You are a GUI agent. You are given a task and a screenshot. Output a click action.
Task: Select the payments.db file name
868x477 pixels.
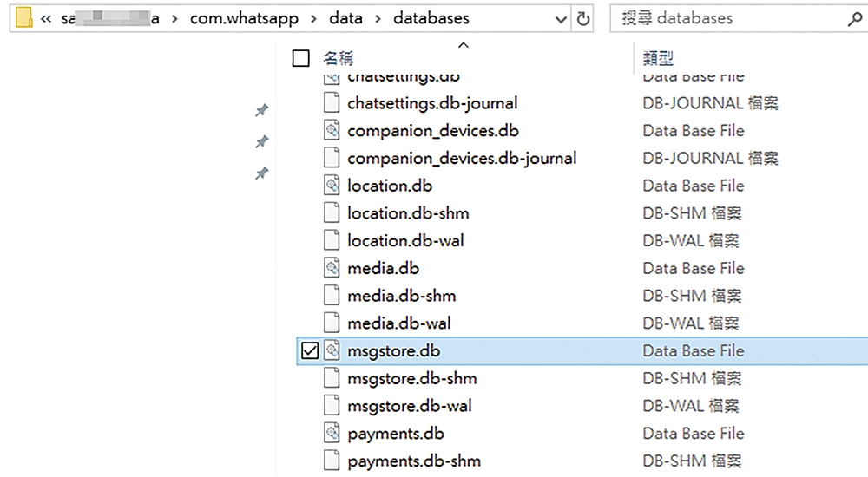coord(395,434)
